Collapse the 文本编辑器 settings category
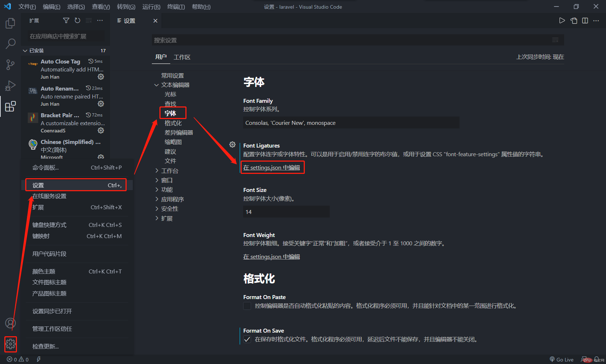This screenshot has width=606, height=364. click(x=157, y=85)
